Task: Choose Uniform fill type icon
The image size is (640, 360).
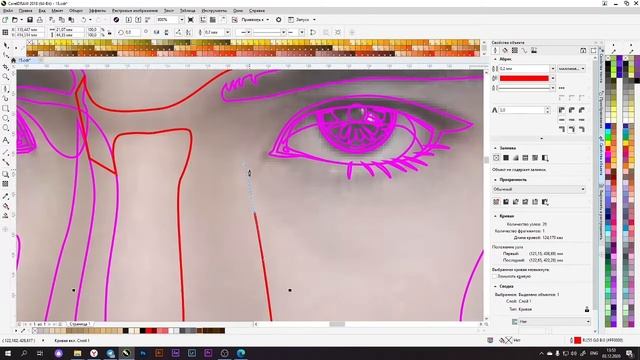Action: click(x=506, y=158)
